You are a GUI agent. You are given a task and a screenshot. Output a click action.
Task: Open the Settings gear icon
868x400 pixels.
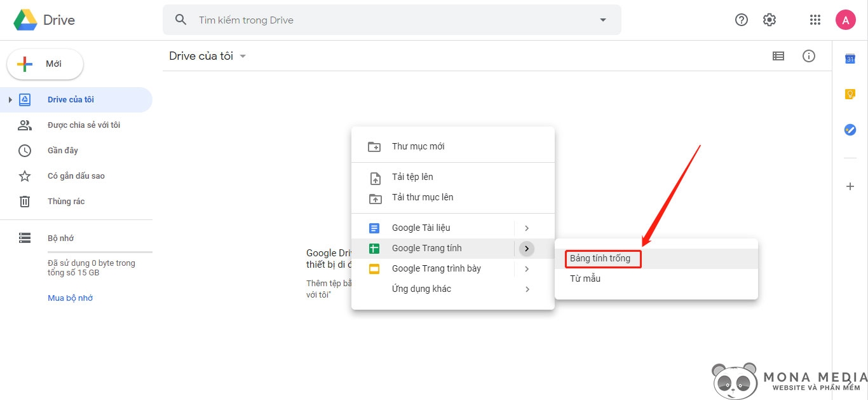pos(770,20)
